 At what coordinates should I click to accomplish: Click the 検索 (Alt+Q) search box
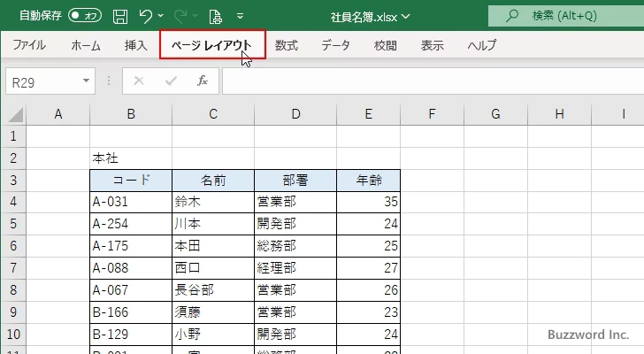coord(566,16)
